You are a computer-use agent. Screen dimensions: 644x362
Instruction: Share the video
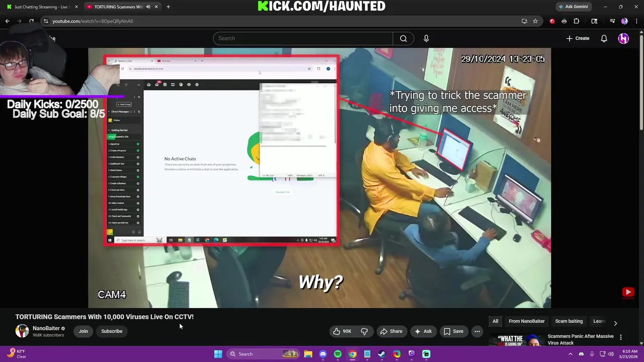click(391, 331)
